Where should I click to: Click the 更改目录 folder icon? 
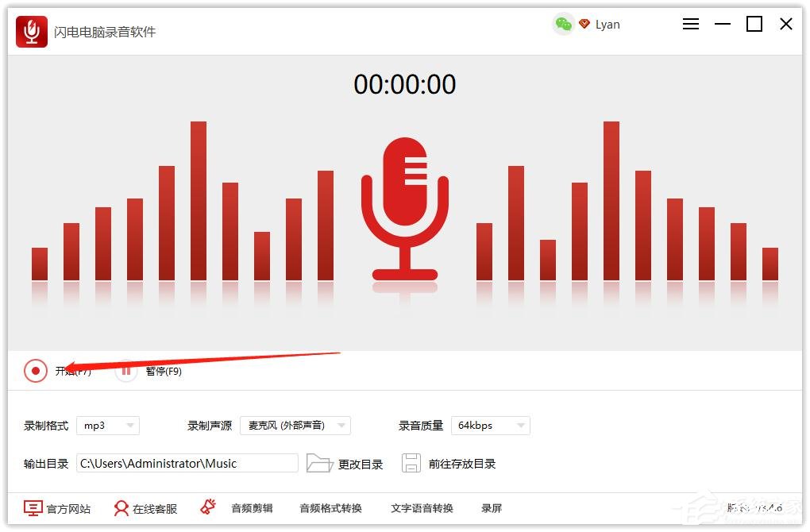coord(320,463)
